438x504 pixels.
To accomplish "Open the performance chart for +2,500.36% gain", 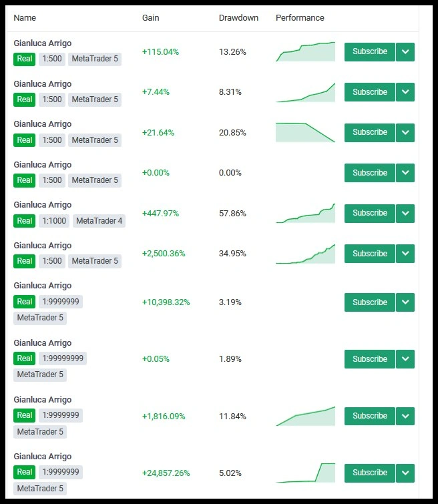I will 306,254.
